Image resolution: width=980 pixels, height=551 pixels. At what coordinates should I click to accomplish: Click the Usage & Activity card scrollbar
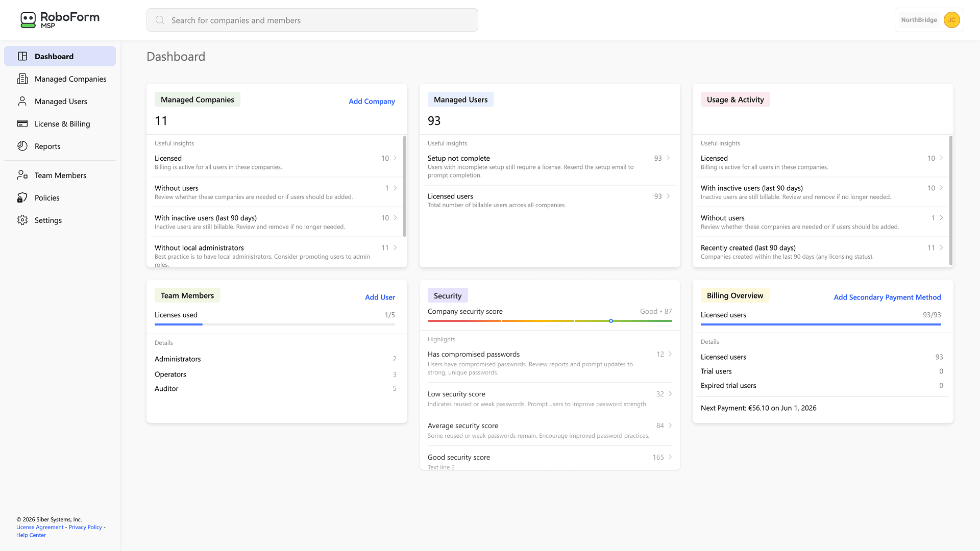pyautogui.click(x=951, y=200)
